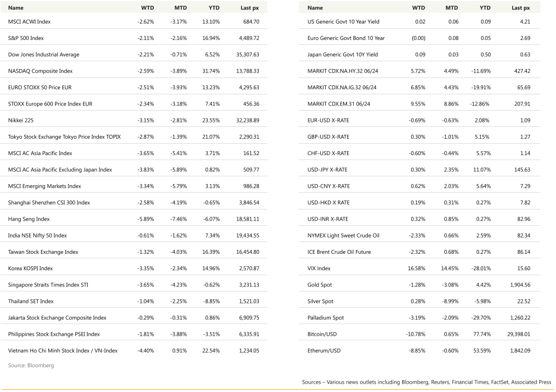Select Vietnam Ho Chi Minh Stock Index row

tap(63, 351)
